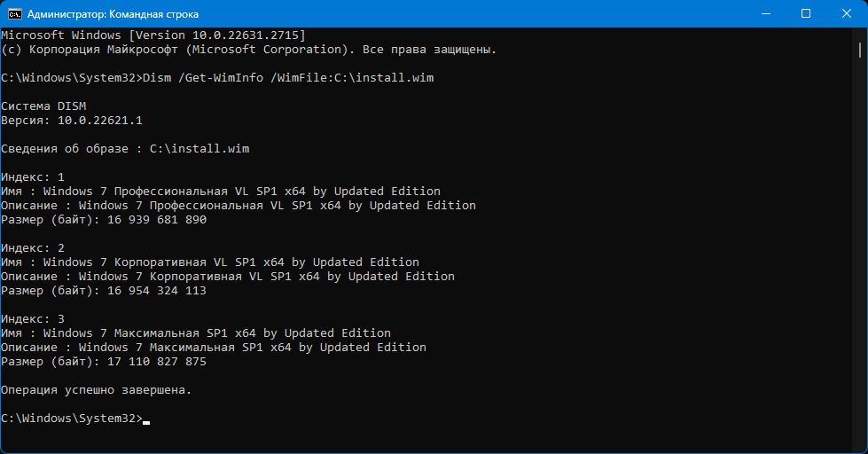This screenshot has width=868, height=454.
Task: Click the title bar text "Администратор: Командная строка"
Action: (x=113, y=14)
